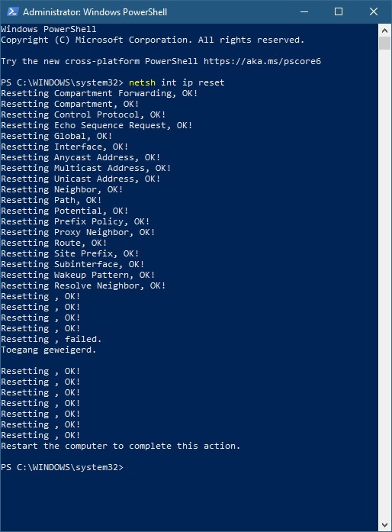392x532 pixels.
Task: Click the 'Resetting Resolve Neighbor, OK!' line
Action: (x=83, y=285)
